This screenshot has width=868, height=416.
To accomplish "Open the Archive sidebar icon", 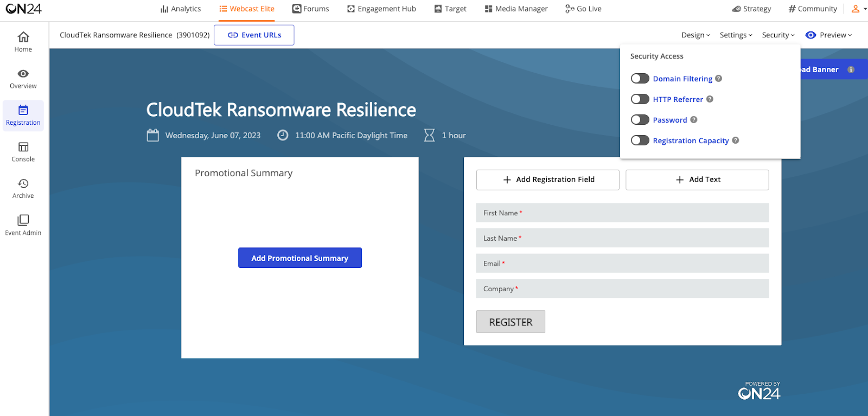I will [23, 189].
